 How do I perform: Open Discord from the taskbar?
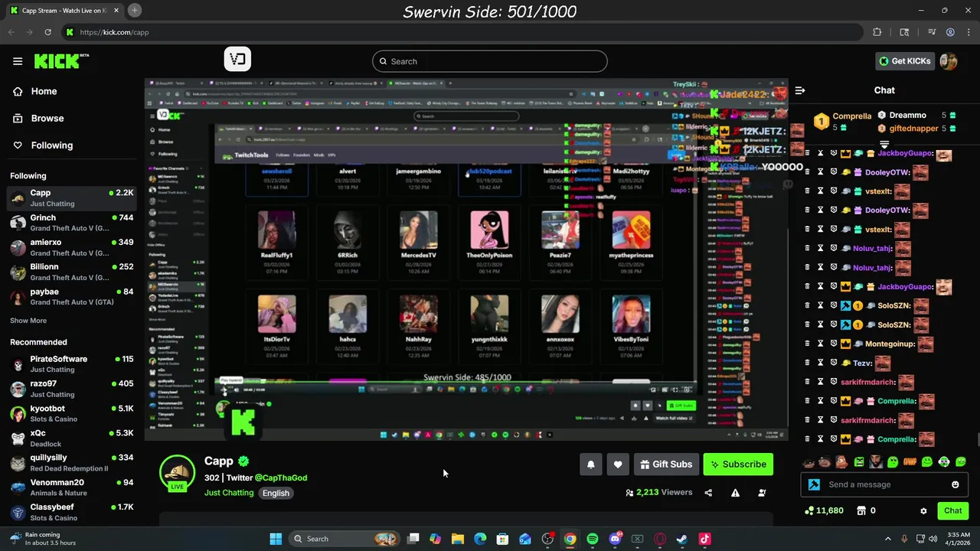(615, 539)
